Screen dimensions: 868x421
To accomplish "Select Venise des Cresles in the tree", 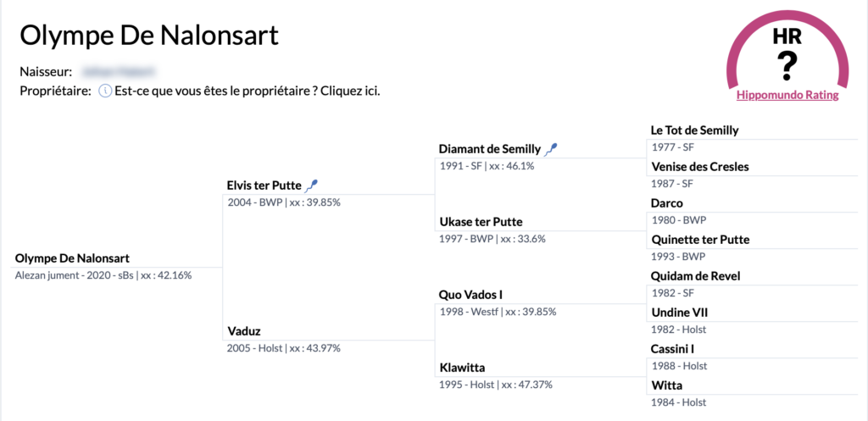I will click(x=699, y=167).
